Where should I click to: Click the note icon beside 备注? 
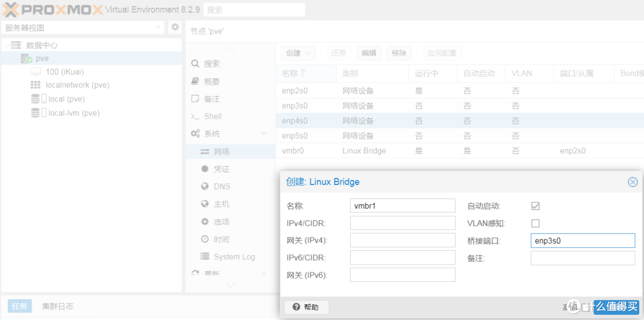pos(195,99)
